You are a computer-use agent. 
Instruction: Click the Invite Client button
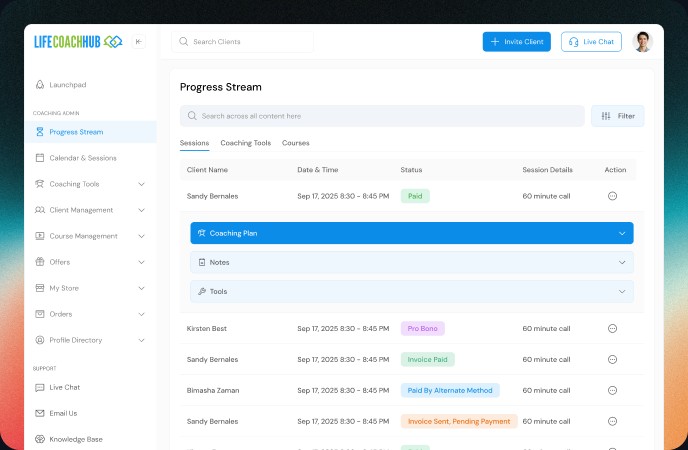click(x=516, y=42)
